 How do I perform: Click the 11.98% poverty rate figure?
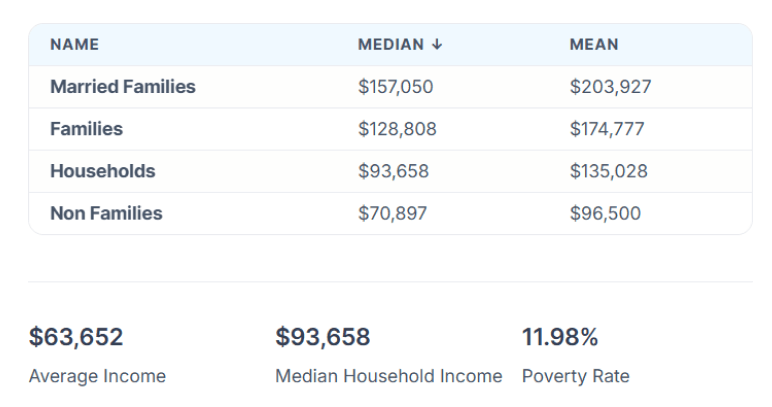pyautogui.click(x=560, y=338)
